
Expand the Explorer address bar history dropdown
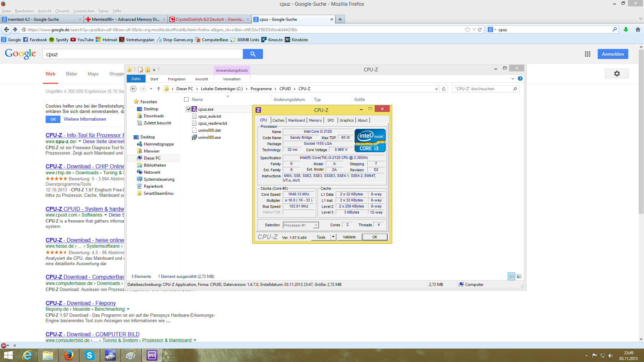[436, 89]
